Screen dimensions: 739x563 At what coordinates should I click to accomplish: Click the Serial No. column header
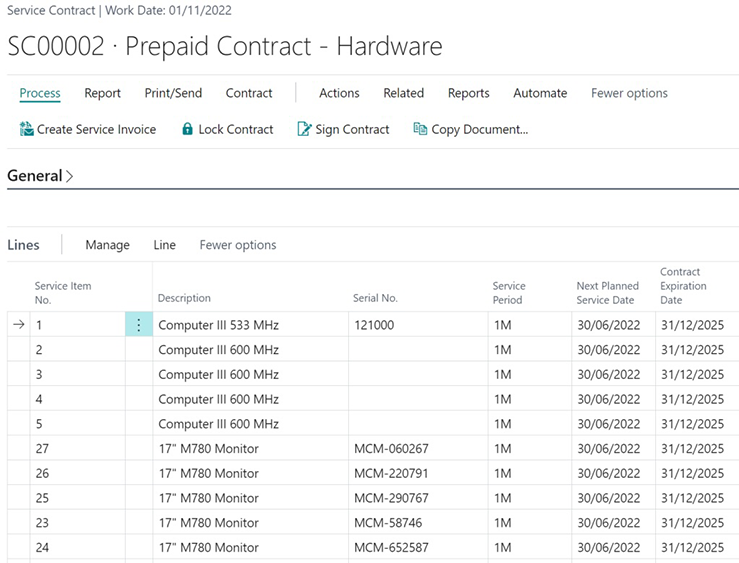tap(375, 298)
